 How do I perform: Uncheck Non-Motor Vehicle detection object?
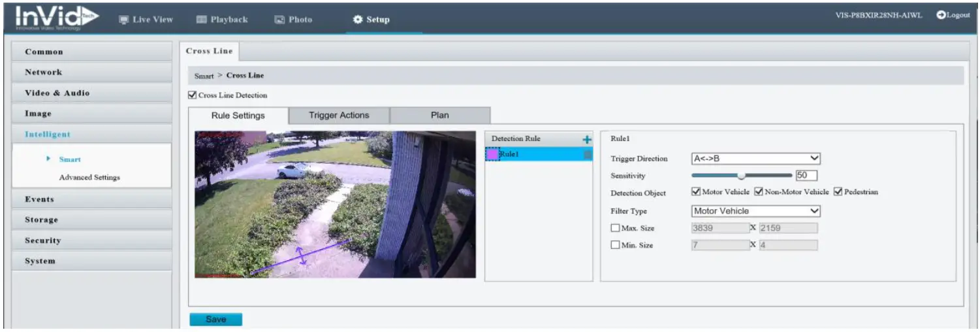pyautogui.click(x=759, y=191)
